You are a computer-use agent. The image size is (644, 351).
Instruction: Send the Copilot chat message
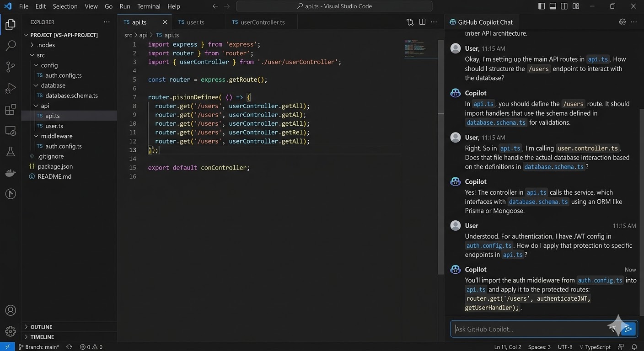point(628,329)
